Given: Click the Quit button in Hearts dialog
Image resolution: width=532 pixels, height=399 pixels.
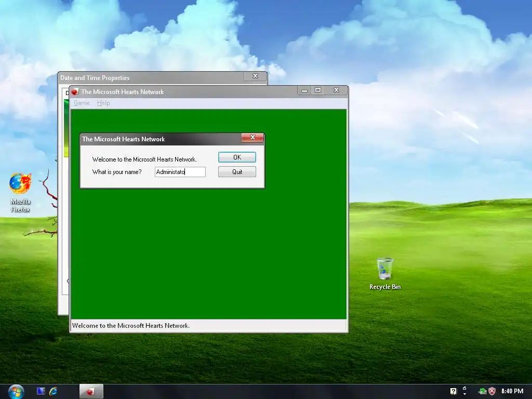Looking at the screenshot, I should (237, 171).
